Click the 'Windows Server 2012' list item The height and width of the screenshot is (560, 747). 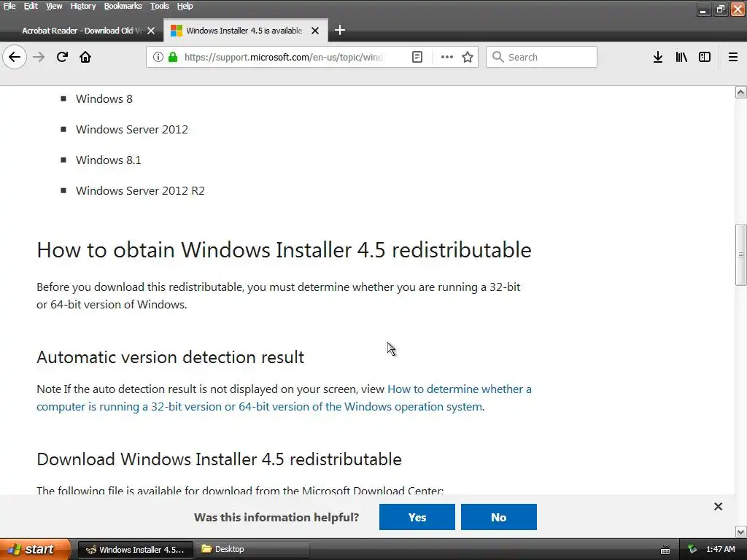click(x=132, y=130)
